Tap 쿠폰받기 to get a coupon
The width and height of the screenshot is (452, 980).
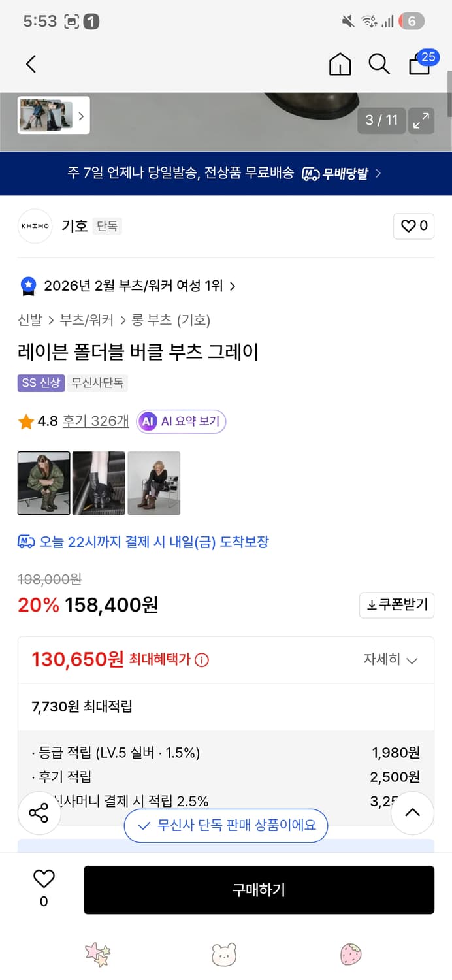click(x=396, y=605)
